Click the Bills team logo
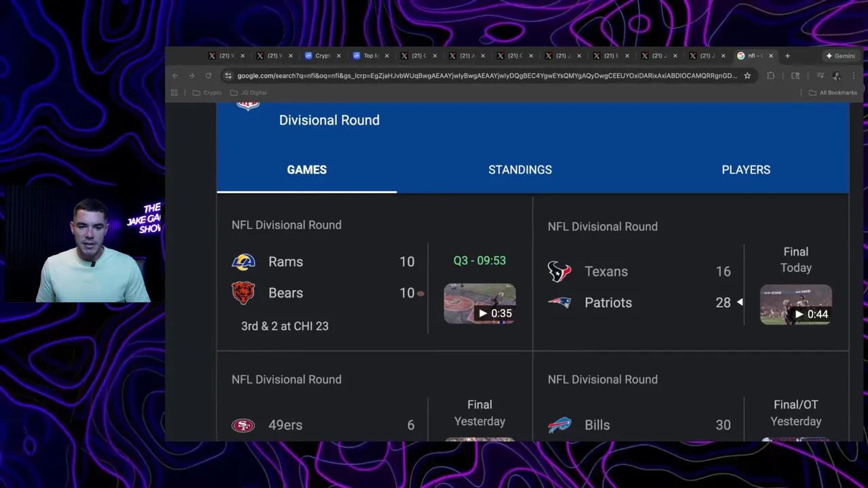 559,425
